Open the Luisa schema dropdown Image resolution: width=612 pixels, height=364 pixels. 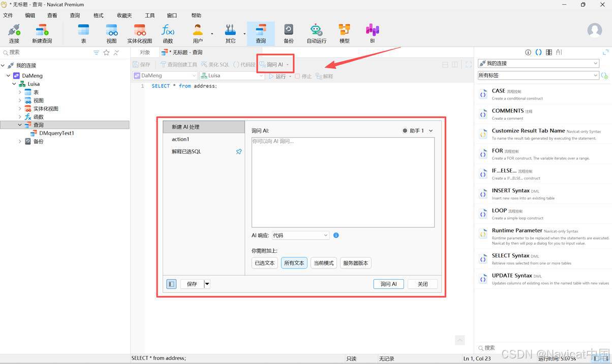point(232,76)
